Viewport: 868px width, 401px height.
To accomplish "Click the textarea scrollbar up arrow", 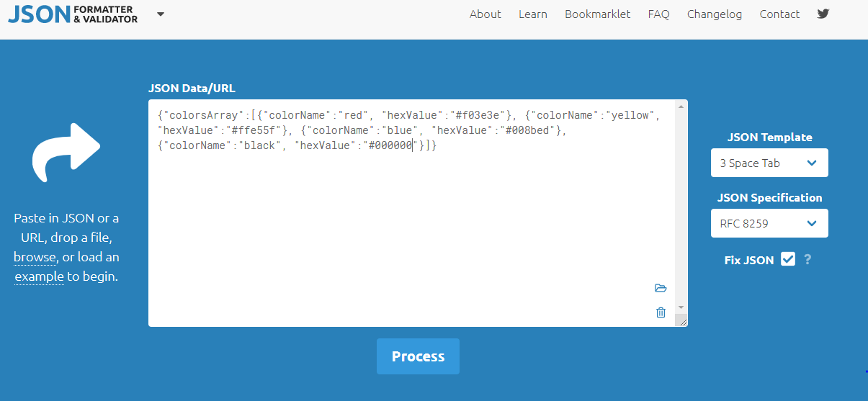I will (681, 105).
